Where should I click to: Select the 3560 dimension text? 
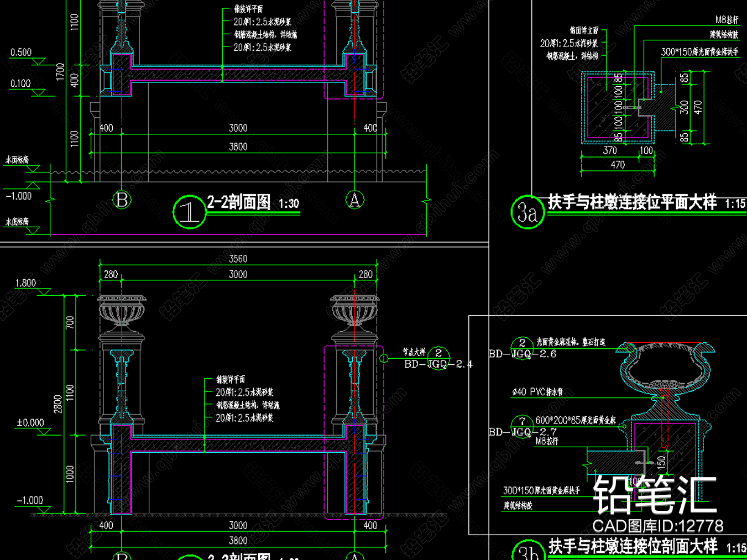coord(238,259)
